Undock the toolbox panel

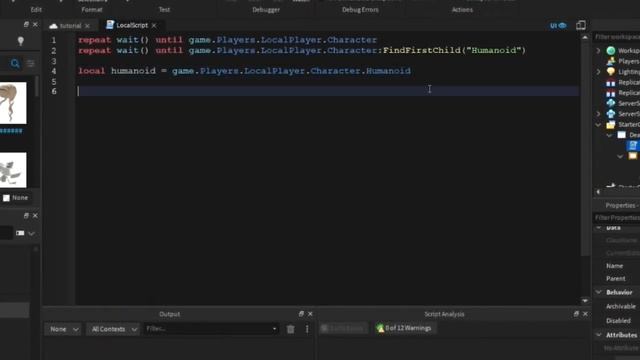tap(26, 24)
